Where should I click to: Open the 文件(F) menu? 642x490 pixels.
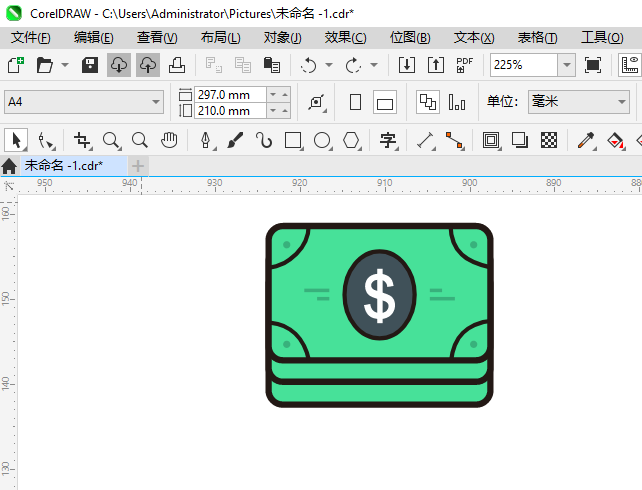tap(31, 38)
